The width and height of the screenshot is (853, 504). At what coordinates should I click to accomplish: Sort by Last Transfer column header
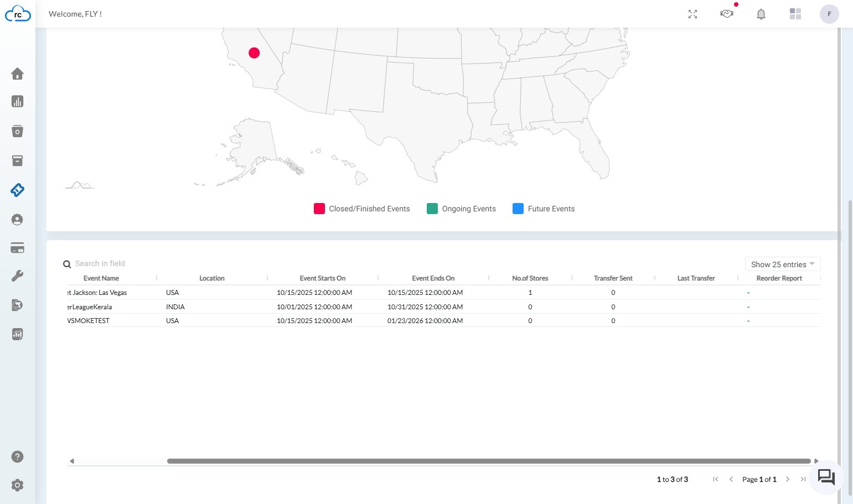coord(696,278)
